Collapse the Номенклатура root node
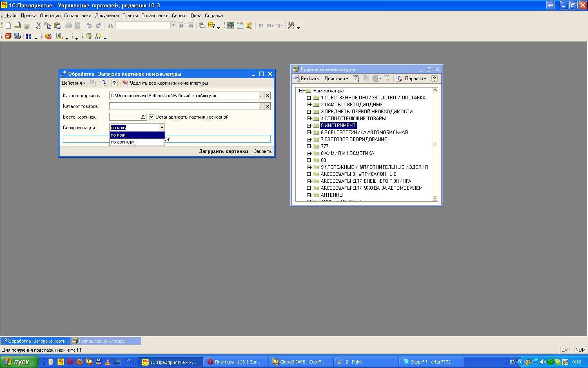 (x=301, y=91)
